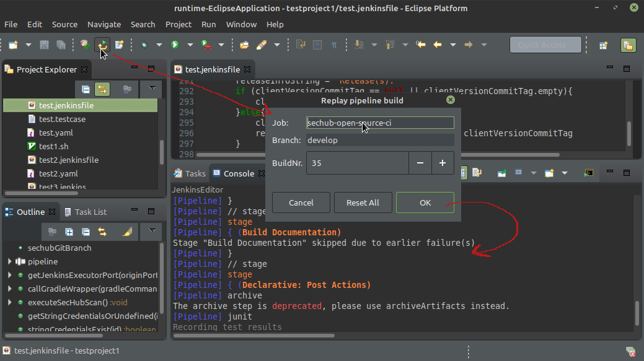Viewport: 644px width, 361px height.
Task: Click the Run with toolbox external tools icon
Action: 206,45
